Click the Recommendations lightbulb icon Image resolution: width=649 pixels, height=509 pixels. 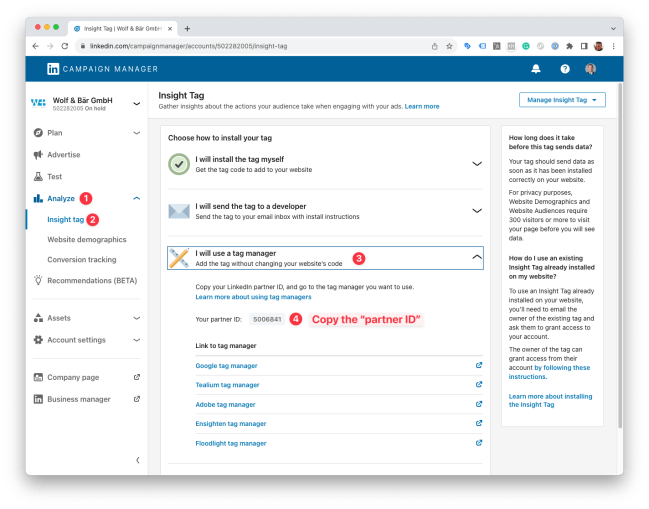(38, 280)
